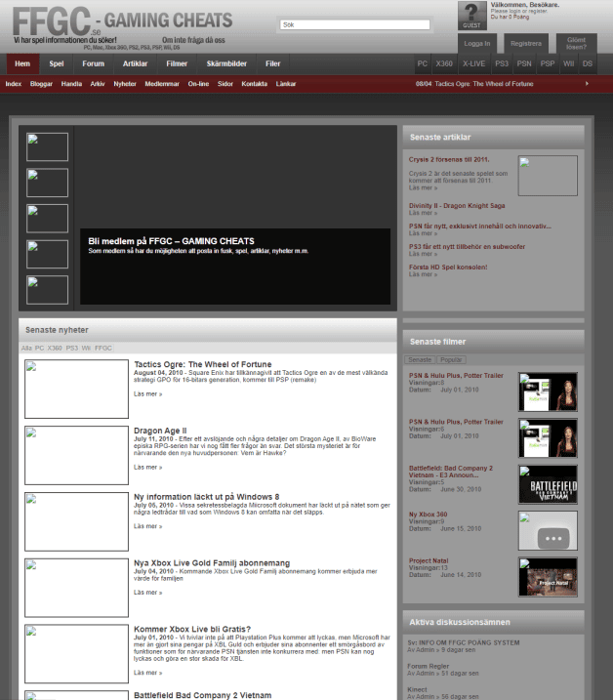This screenshot has width=613, height=700.
Task: Open Arkiv in the red submenu
Action: [98, 84]
